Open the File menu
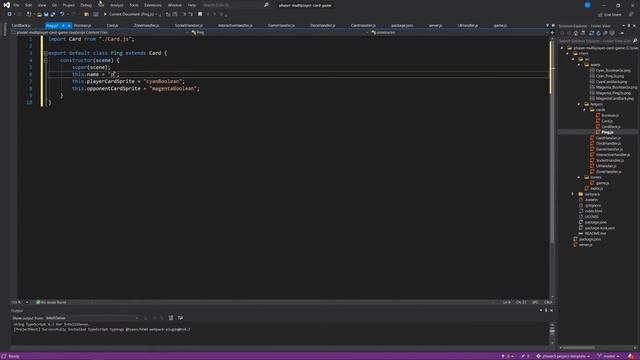Viewport: 640px width, 360px height. point(16,5)
